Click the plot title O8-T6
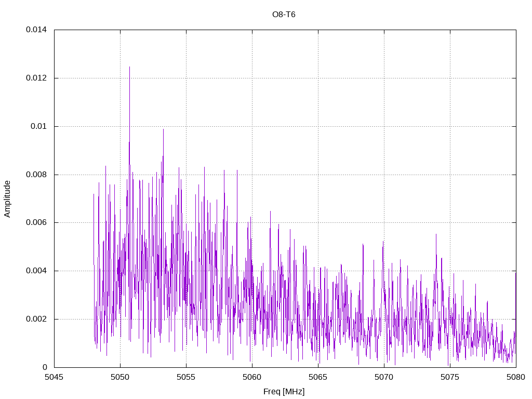This screenshot has width=532, height=399. pos(284,15)
